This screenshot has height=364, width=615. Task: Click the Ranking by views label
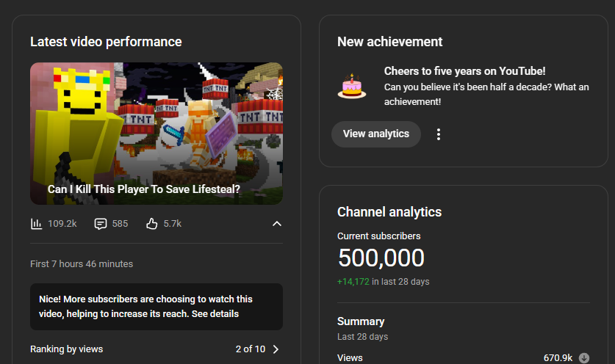click(67, 349)
